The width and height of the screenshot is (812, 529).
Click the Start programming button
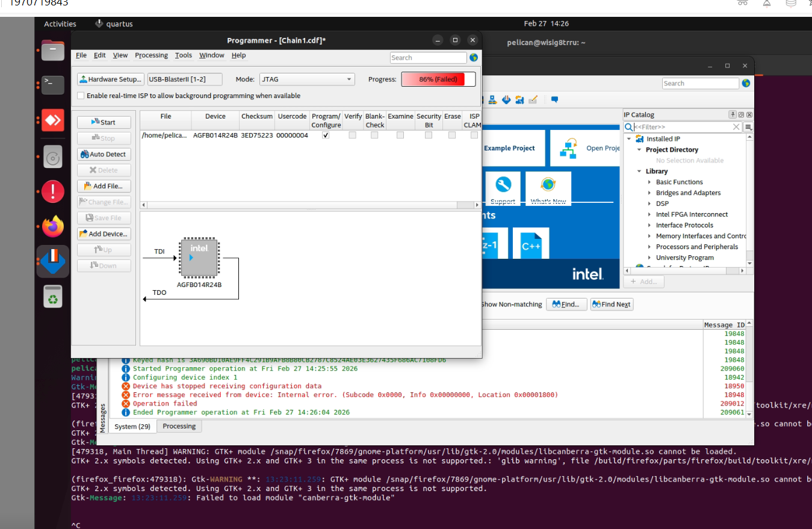coord(104,122)
